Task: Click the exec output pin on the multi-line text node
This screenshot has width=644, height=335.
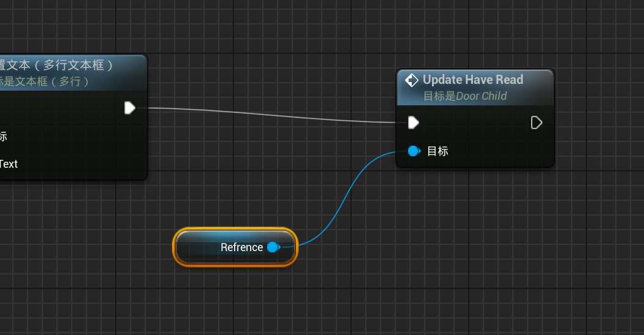Action: [x=129, y=108]
